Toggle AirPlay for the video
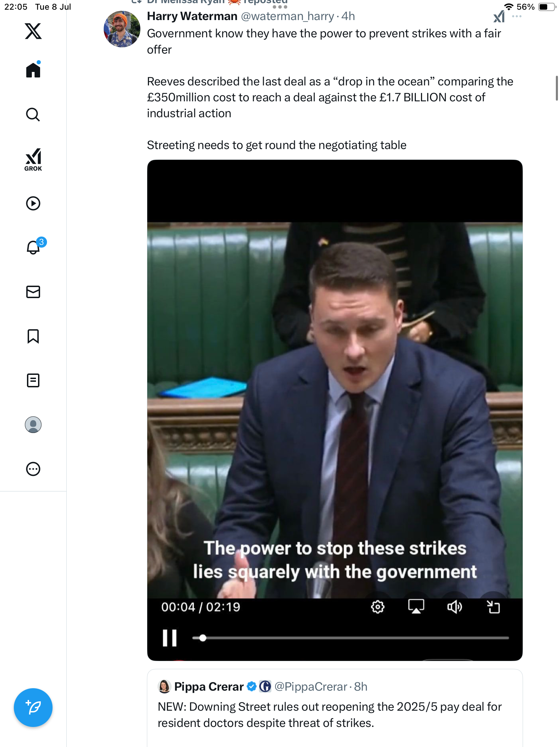560x747 pixels. pos(416,607)
